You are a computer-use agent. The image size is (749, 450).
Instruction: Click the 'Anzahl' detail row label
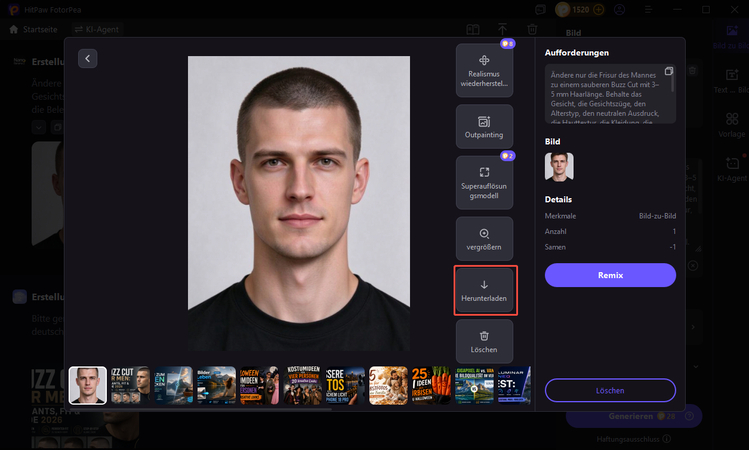556,231
